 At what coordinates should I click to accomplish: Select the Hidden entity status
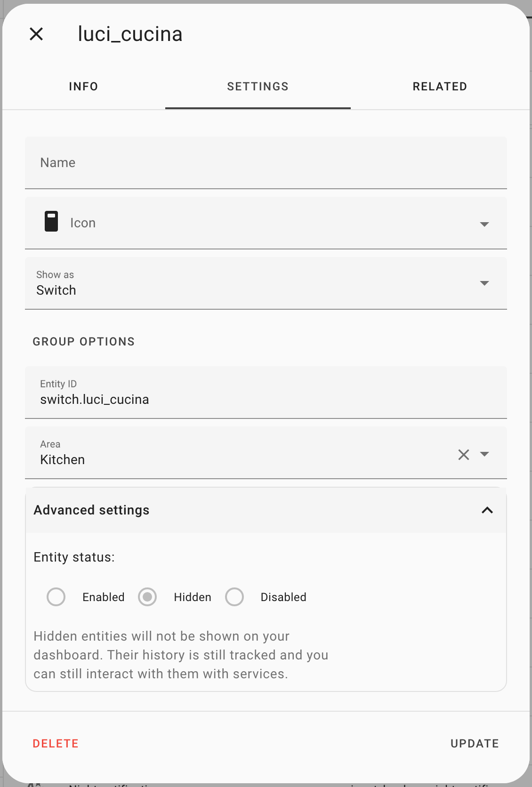(x=147, y=597)
